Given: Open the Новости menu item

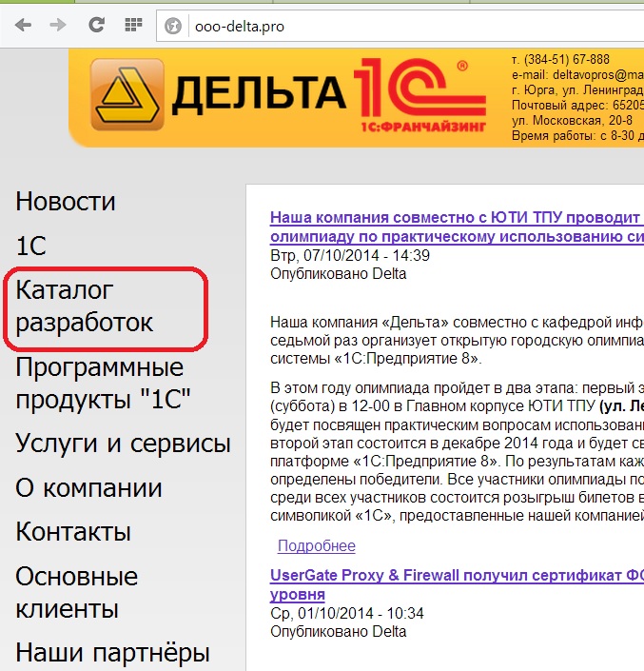Looking at the screenshot, I should (x=66, y=201).
